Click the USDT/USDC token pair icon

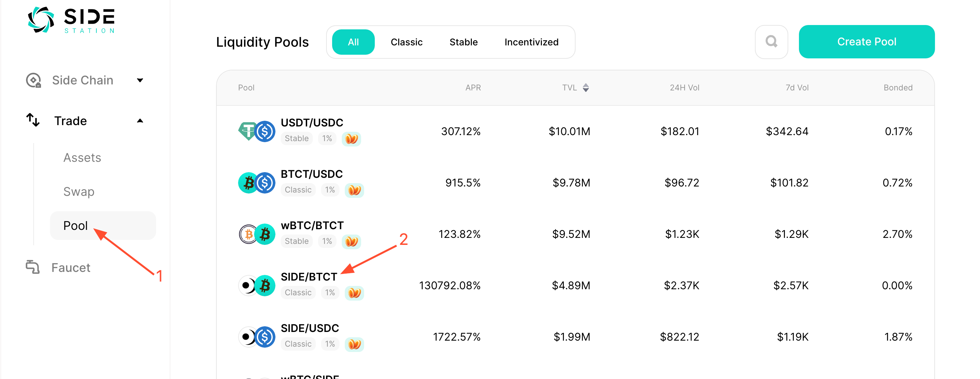pos(256,131)
